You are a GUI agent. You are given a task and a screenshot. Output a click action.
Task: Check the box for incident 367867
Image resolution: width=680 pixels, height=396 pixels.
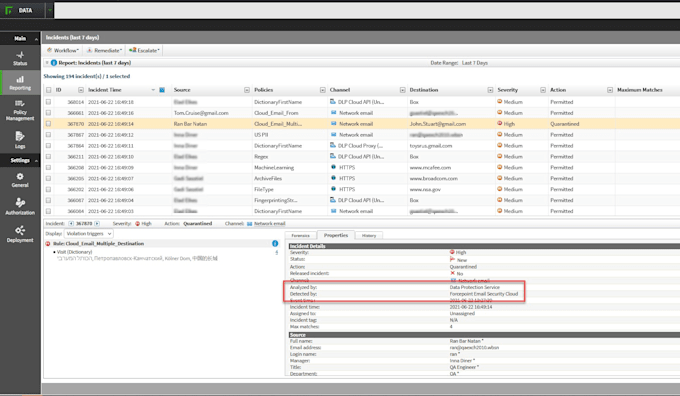tap(49, 134)
